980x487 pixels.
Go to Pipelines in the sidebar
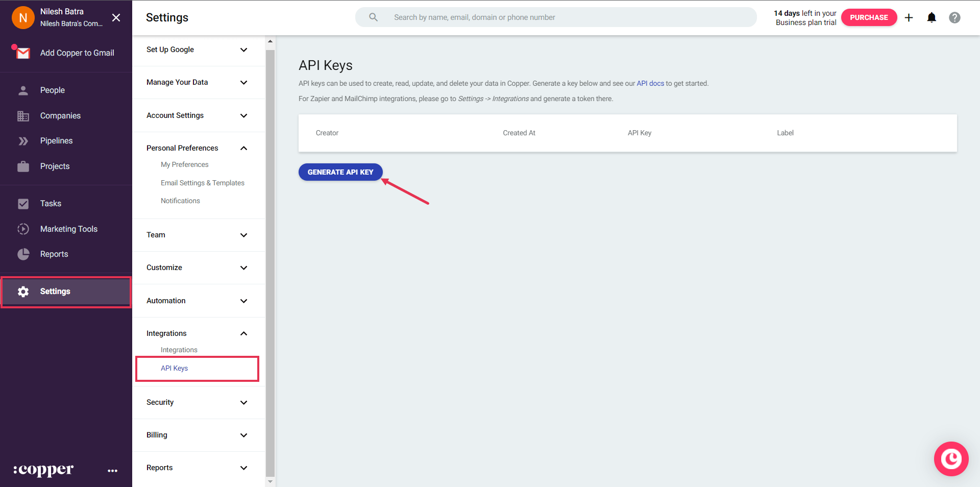(x=56, y=141)
